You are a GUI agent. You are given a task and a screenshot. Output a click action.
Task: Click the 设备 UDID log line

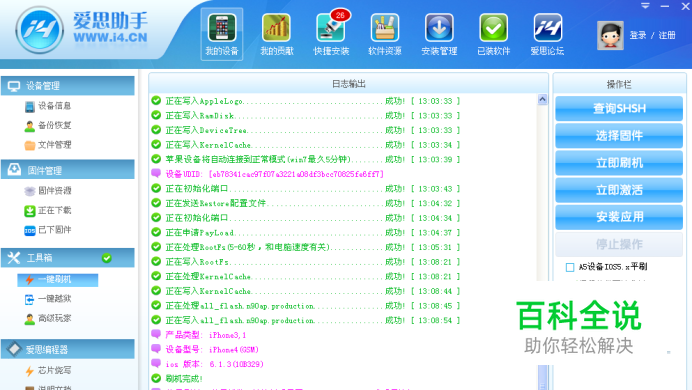[268, 174]
